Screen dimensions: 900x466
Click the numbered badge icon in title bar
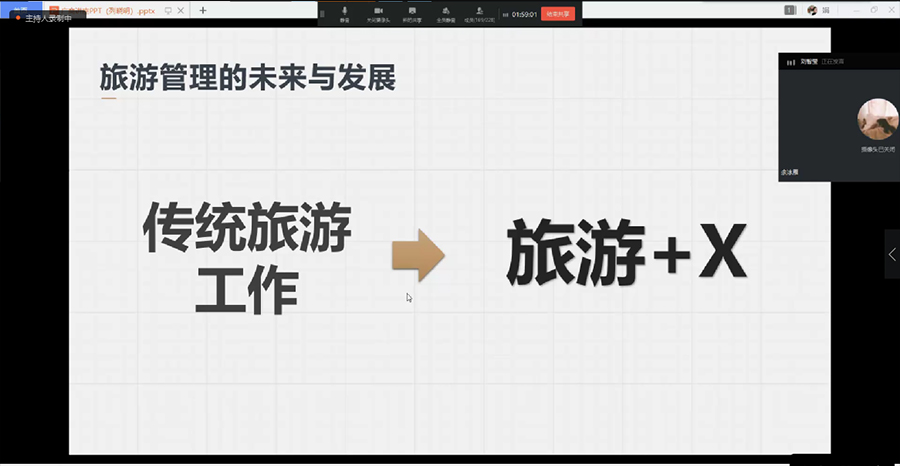point(790,10)
